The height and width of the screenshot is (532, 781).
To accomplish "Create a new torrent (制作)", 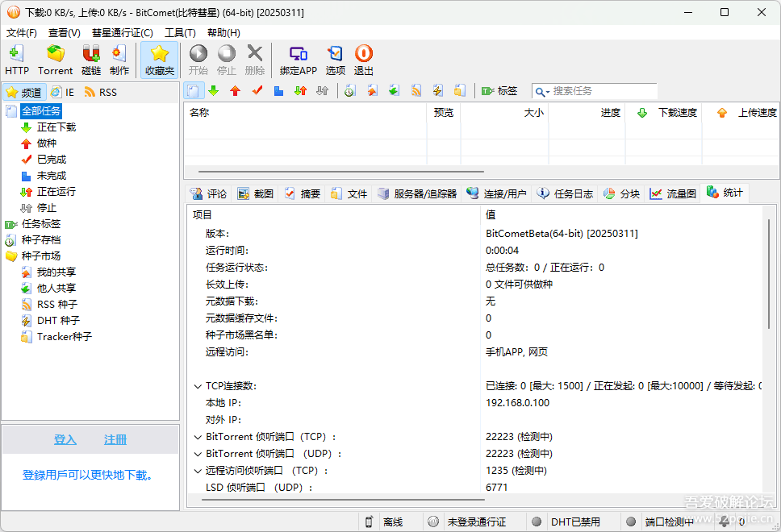I will [119, 60].
